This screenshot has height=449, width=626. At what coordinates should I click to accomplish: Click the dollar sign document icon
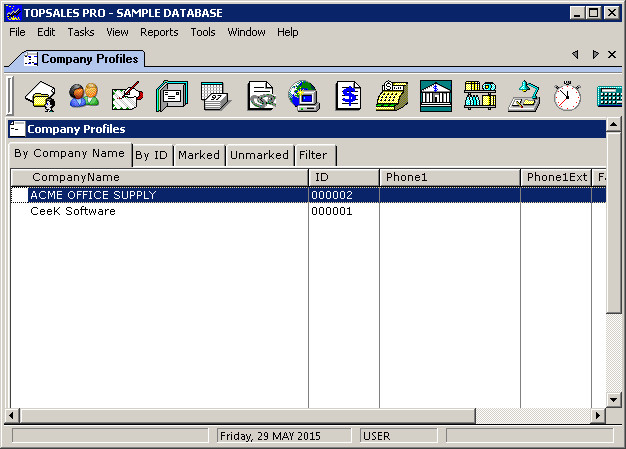349,96
